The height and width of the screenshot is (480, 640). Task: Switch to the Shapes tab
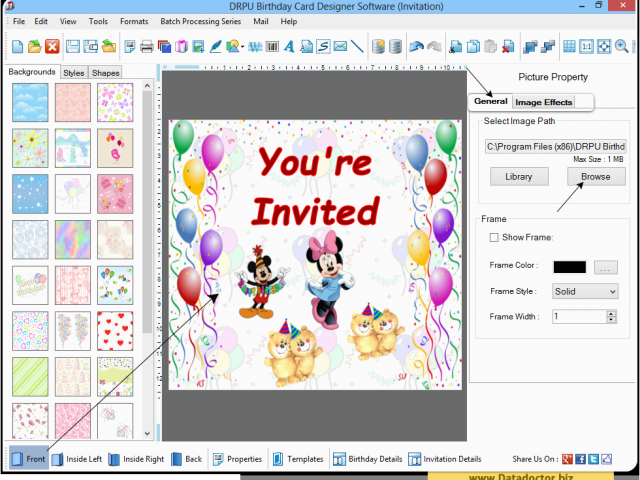pyautogui.click(x=105, y=73)
